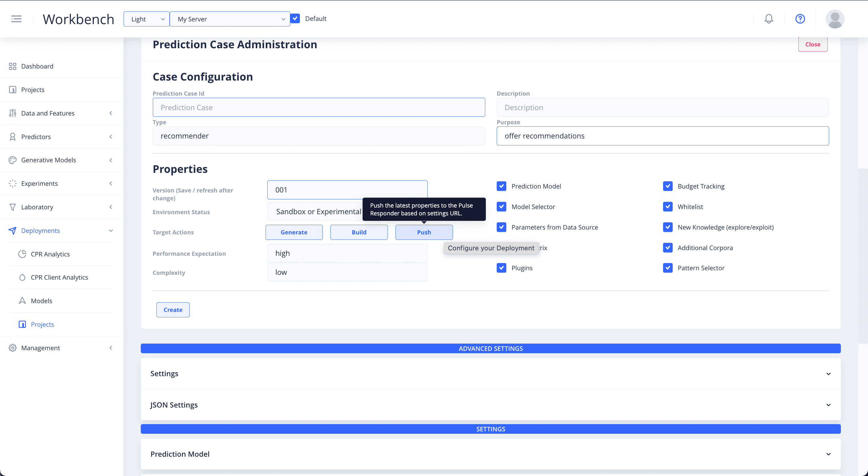
Task: Expand the Management chevron
Action: pos(111,348)
